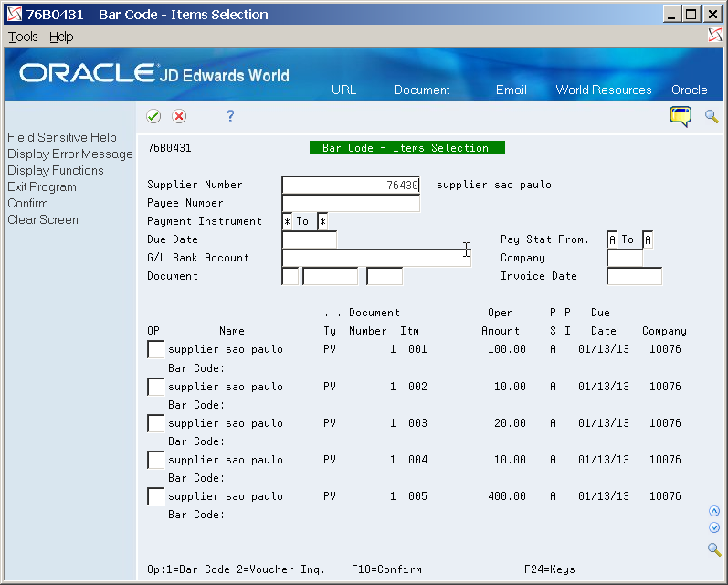Open the Email link in the banner
This screenshot has height=585, width=728.
(511, 90)
